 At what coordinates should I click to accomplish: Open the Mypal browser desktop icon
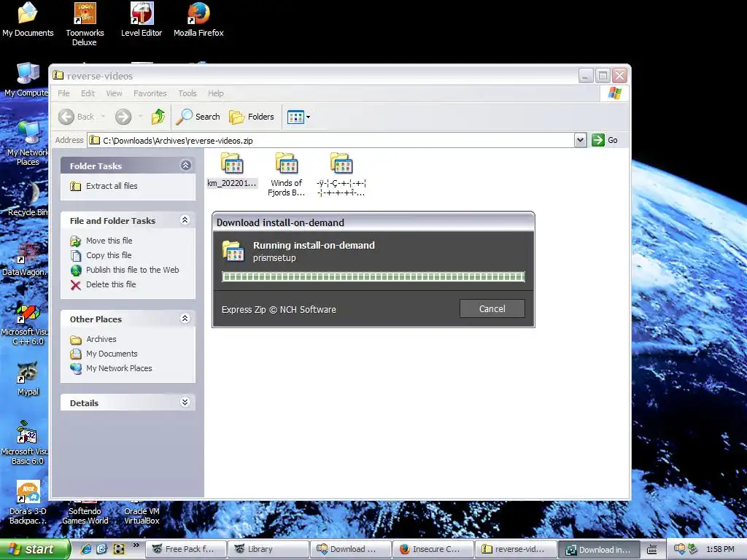pos(28,379)
